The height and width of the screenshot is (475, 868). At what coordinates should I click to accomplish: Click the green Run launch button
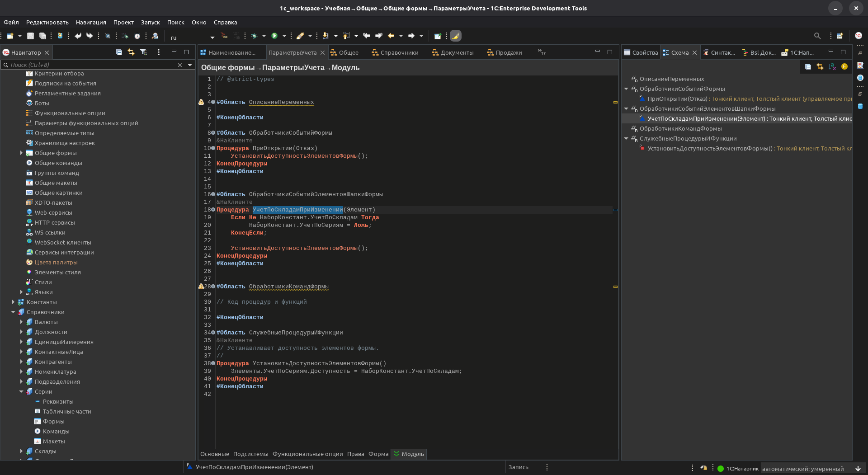tap(274, 36)
